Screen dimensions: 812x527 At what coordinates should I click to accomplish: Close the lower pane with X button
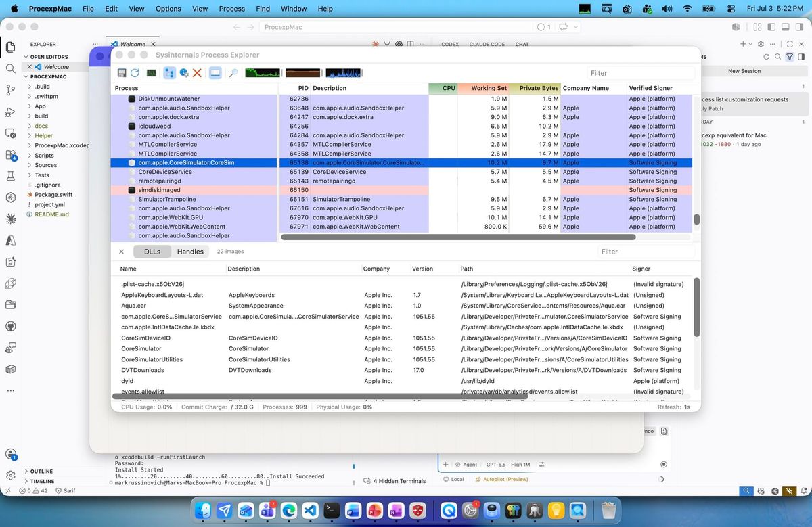coord(121,252)
